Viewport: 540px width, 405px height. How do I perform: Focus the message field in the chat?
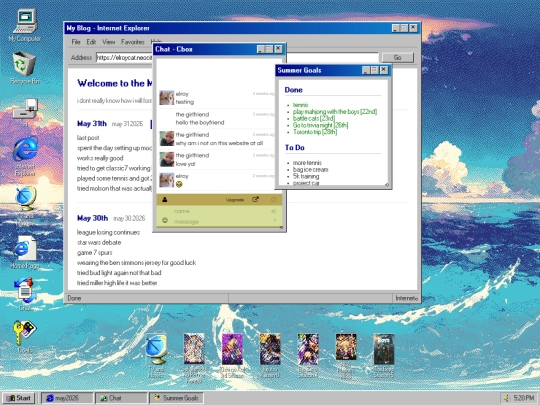pyautogui.click(x=220, y=221)
